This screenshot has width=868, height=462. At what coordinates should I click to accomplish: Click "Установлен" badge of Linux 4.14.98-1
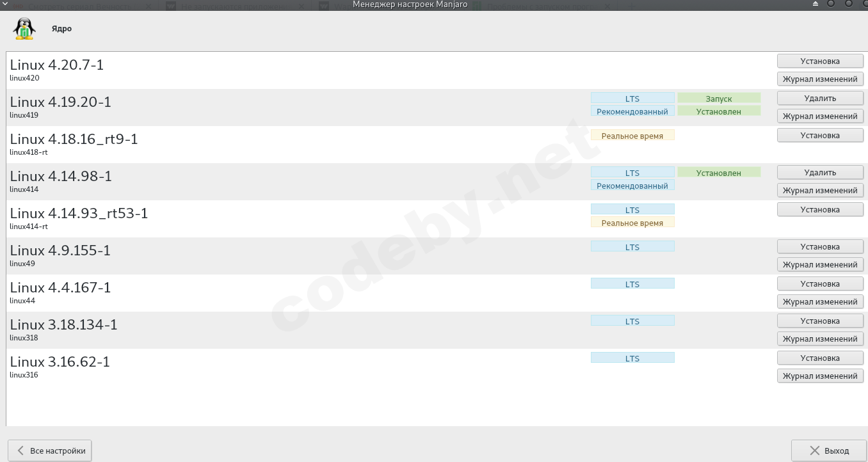tap(719, 173)
